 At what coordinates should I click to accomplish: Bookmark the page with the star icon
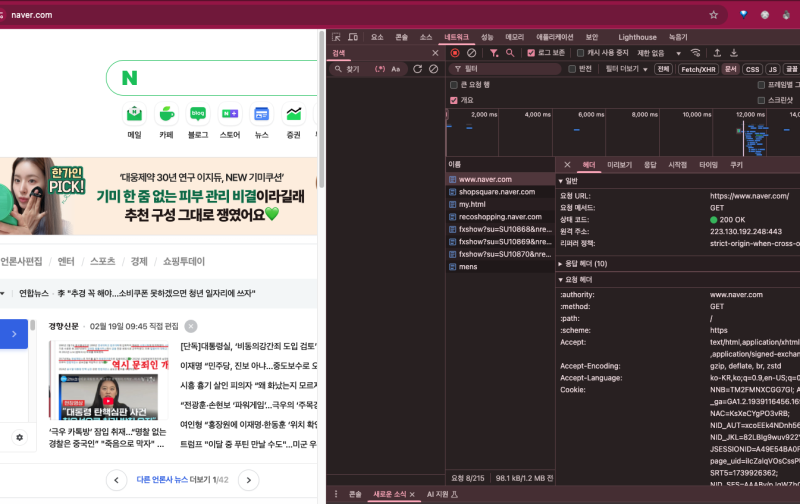coord(714,15)
